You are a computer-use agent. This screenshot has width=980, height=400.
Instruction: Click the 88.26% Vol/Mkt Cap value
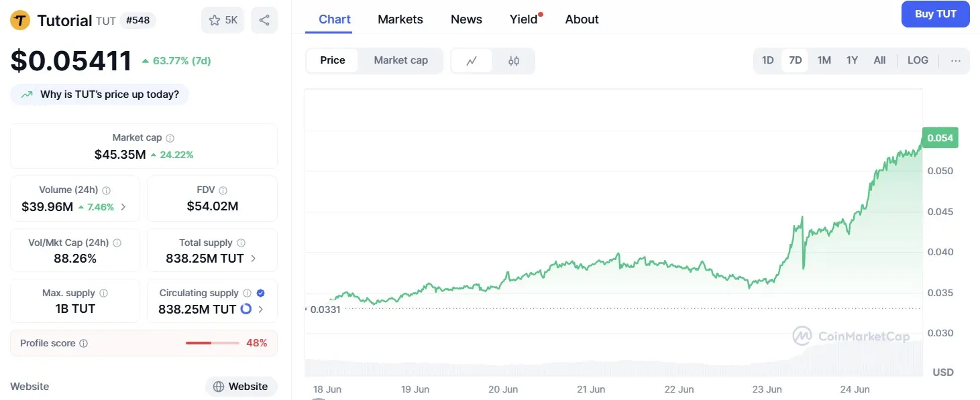pyautogui.click(x=75, y=259)
